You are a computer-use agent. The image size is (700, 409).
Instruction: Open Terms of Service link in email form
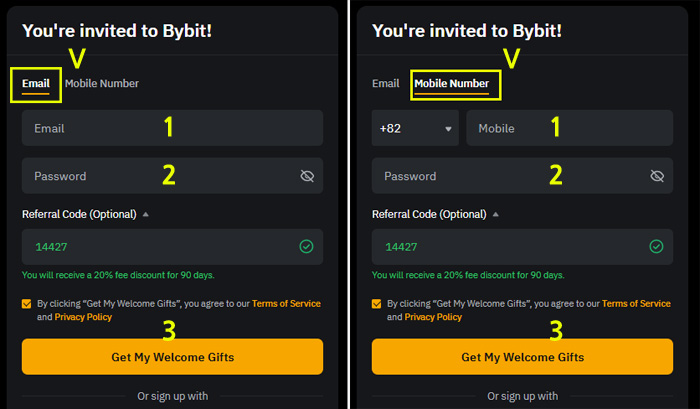pos(286,303)
